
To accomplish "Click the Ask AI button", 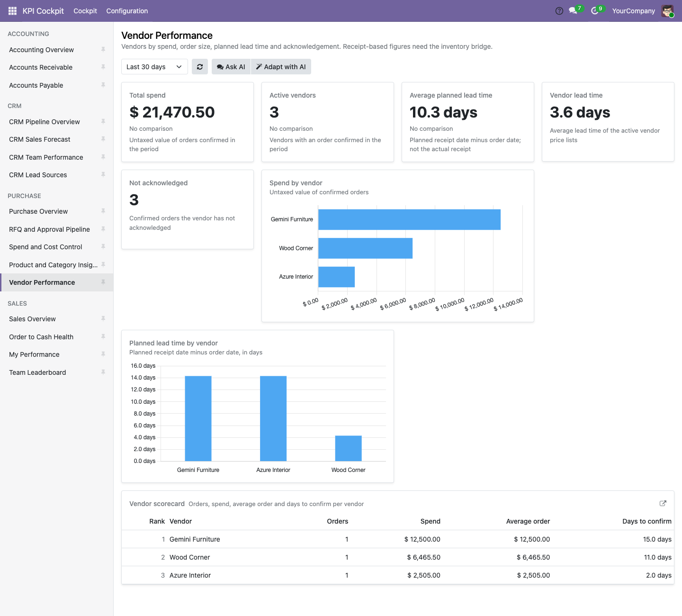I will (x=231, y=67).
